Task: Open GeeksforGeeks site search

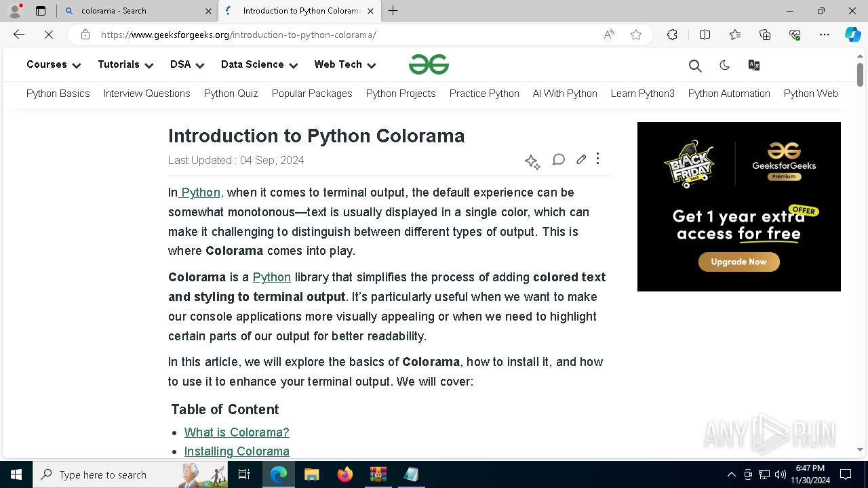Action: coord(695,65)
